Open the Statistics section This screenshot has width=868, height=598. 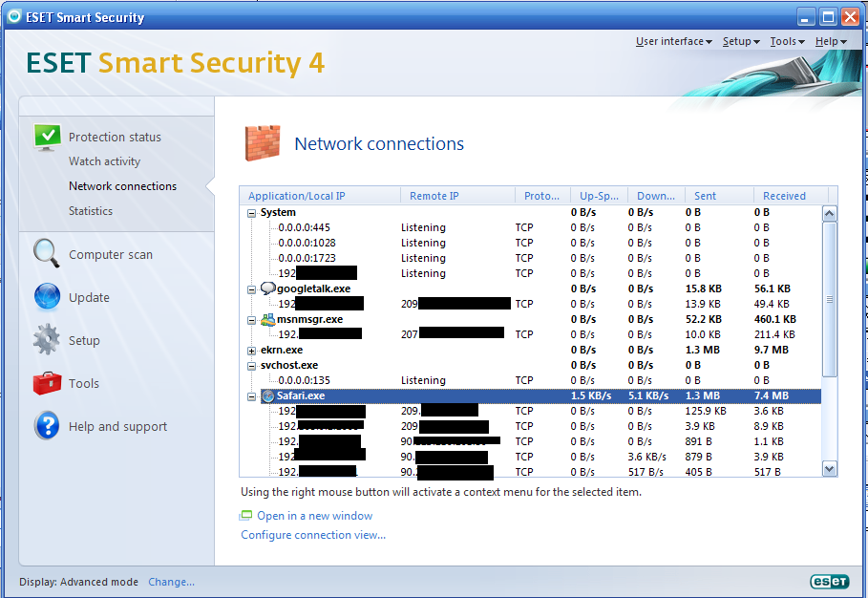click(x=91, y=211)
